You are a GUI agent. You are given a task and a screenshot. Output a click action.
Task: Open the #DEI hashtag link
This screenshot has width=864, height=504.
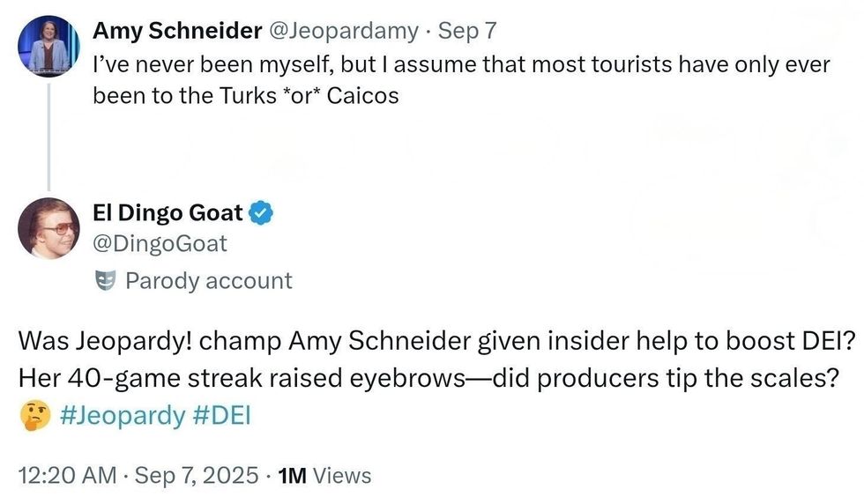pos(220,416)
